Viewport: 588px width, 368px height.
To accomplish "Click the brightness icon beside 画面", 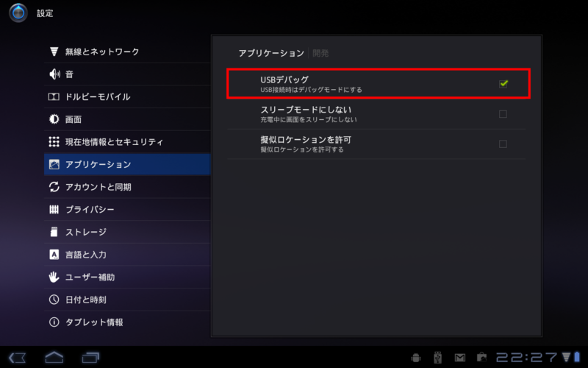I will (x=54, y=119).
